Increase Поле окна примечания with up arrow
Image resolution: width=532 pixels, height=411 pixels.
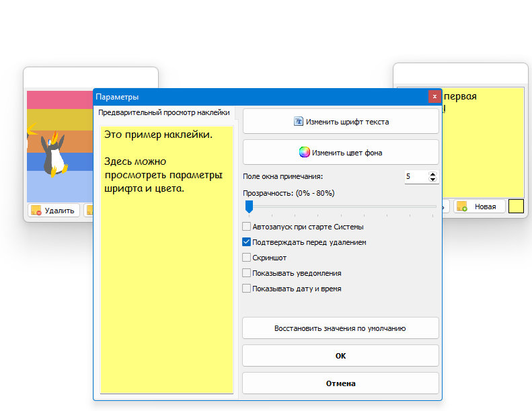tap(432, 174)
